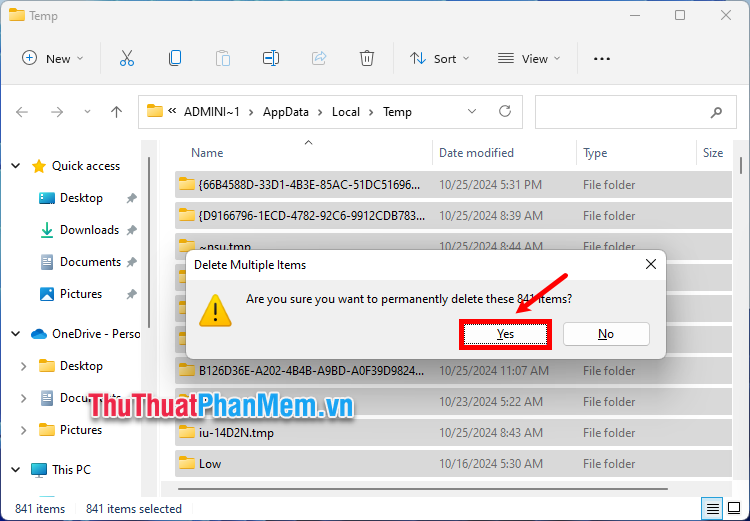Open Pictures folder under OneDrive

(x=81, y=430)
